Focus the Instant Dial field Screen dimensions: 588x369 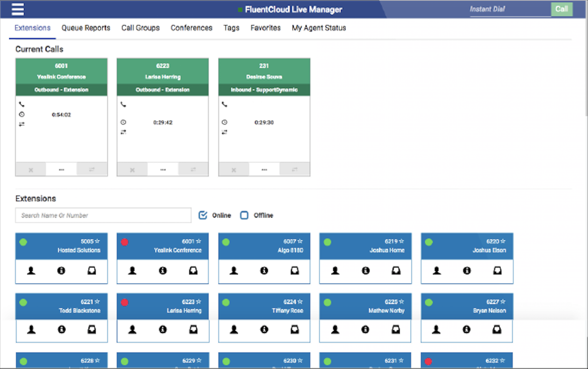click(510, 10)
